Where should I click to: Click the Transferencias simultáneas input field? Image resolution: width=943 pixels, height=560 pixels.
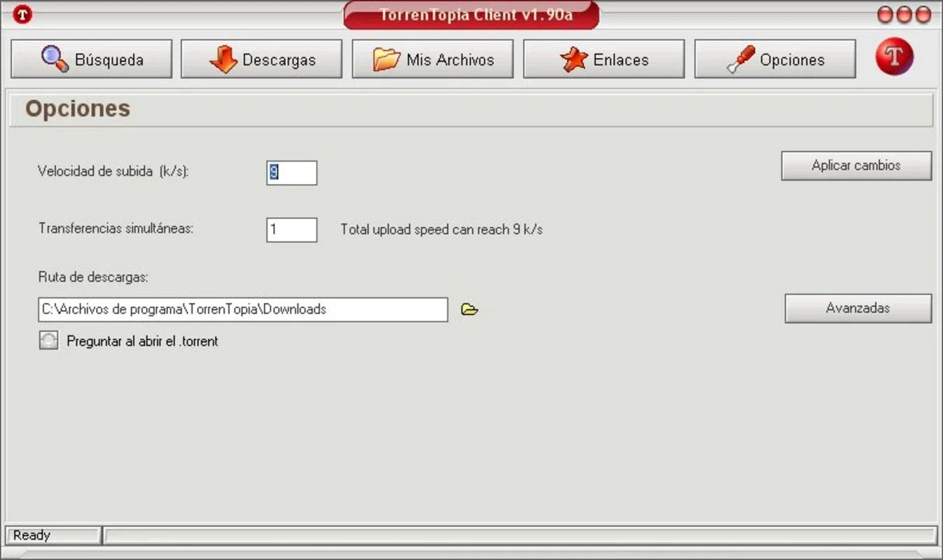pos(292,230)
